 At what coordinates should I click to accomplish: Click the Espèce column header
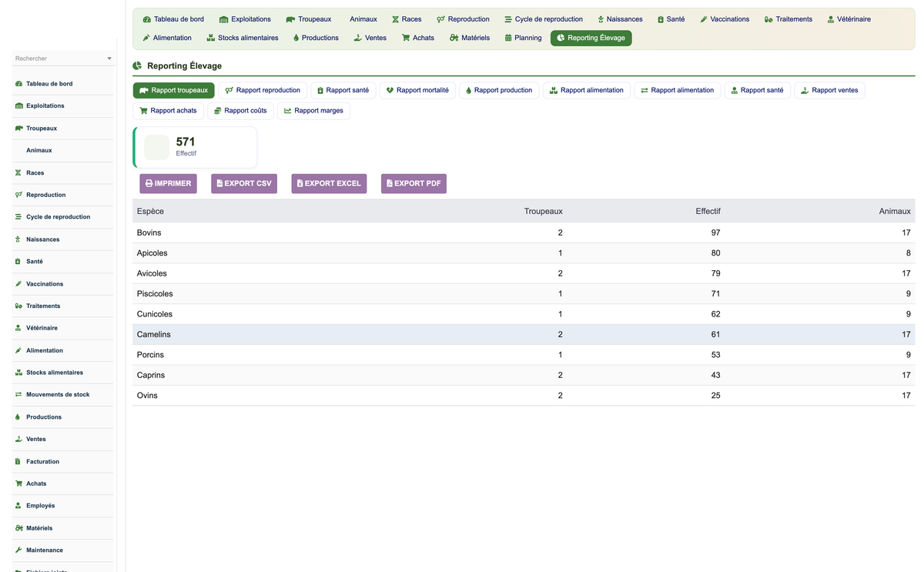point(150,211)
